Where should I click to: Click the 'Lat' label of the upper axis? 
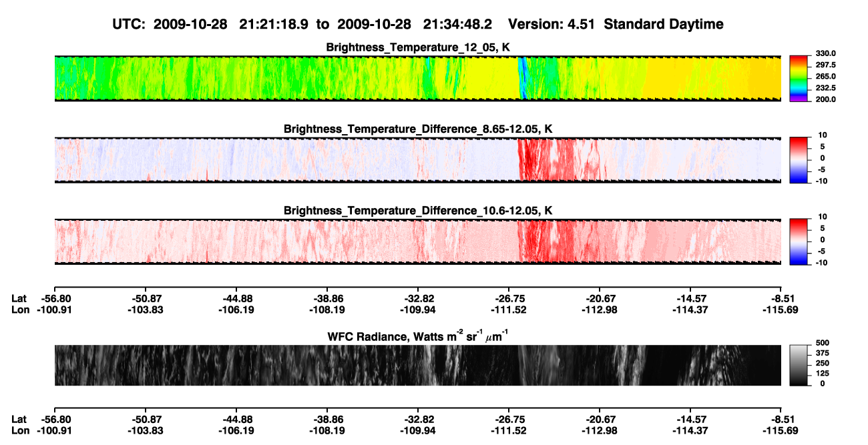[19, 299]
